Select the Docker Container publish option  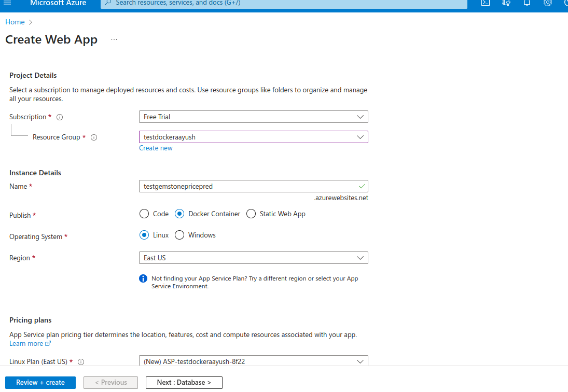179,214
